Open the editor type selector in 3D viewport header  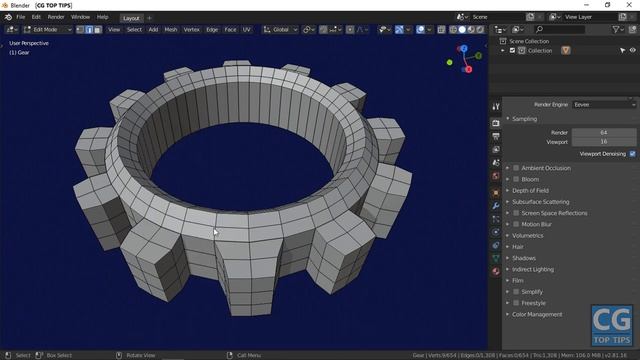point(11,29)
